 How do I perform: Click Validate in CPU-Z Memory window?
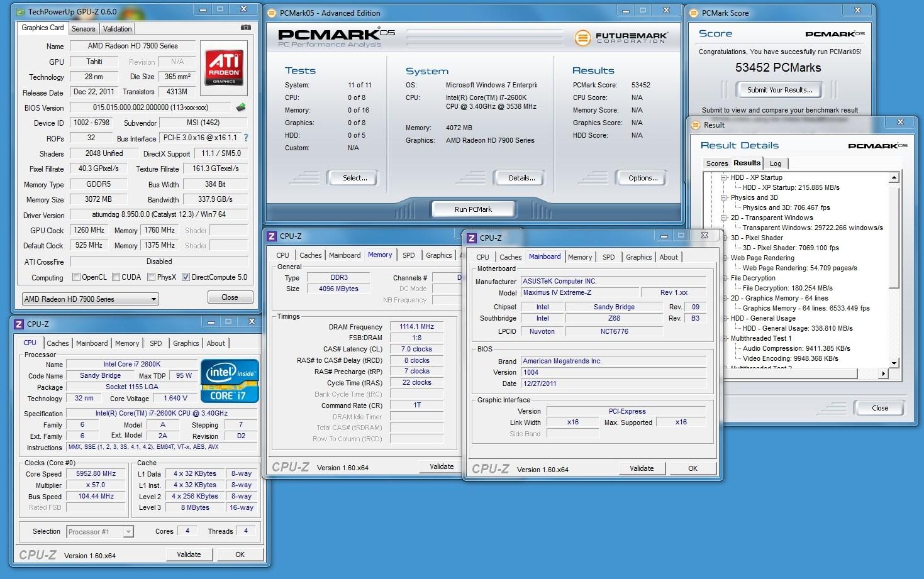442,466
